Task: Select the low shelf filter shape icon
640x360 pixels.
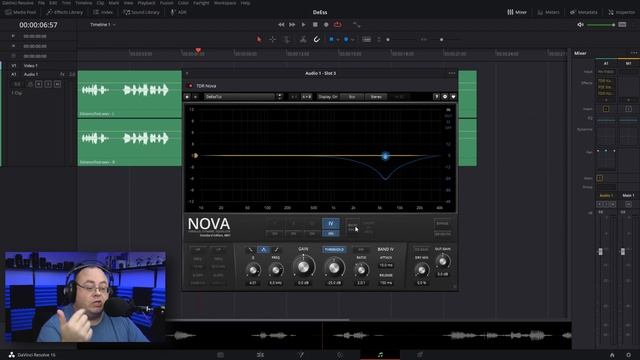Action: [x=250, y=249]
